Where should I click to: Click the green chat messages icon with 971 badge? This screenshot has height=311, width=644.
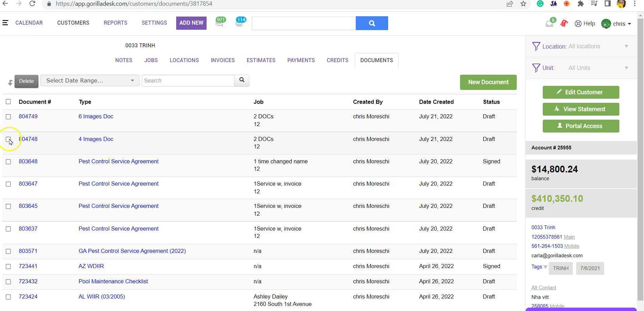click(220, 23)
